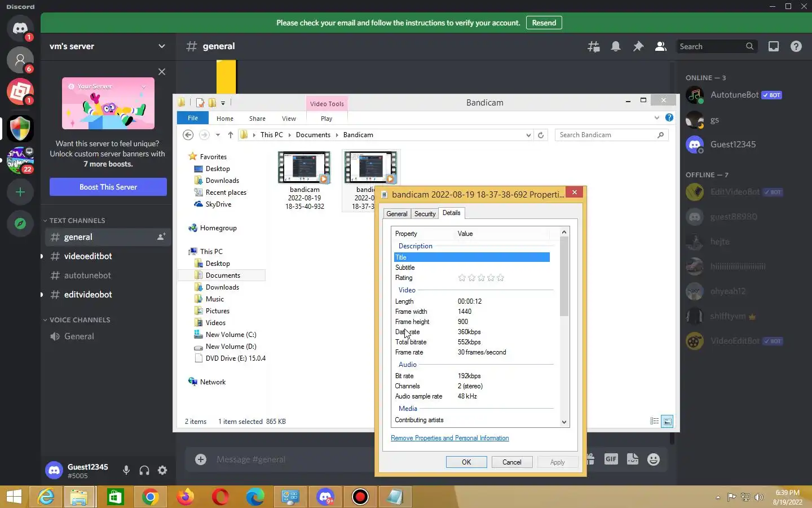The height and width of the screenshot is (508, 812).
Task: Show pinned messages pin icon
Action: [638, 47]
